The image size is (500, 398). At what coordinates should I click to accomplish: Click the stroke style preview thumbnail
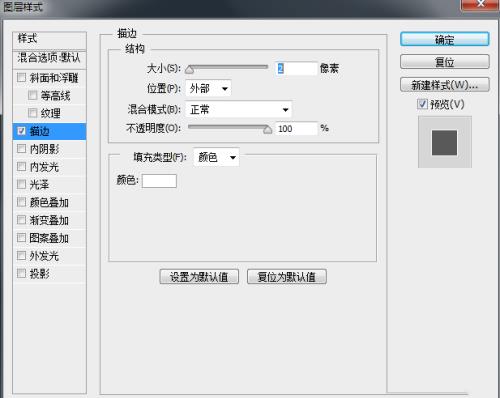click(x=445, y=142)
